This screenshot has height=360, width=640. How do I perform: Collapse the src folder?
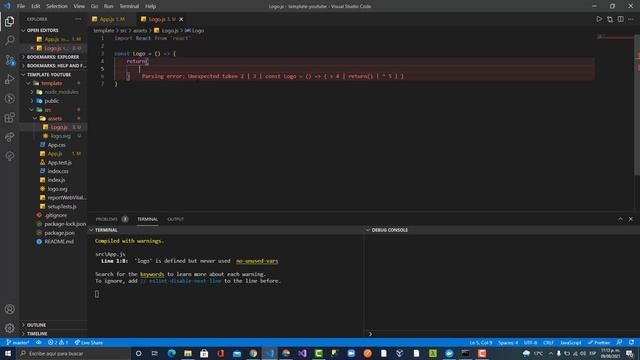pos(48,110)
